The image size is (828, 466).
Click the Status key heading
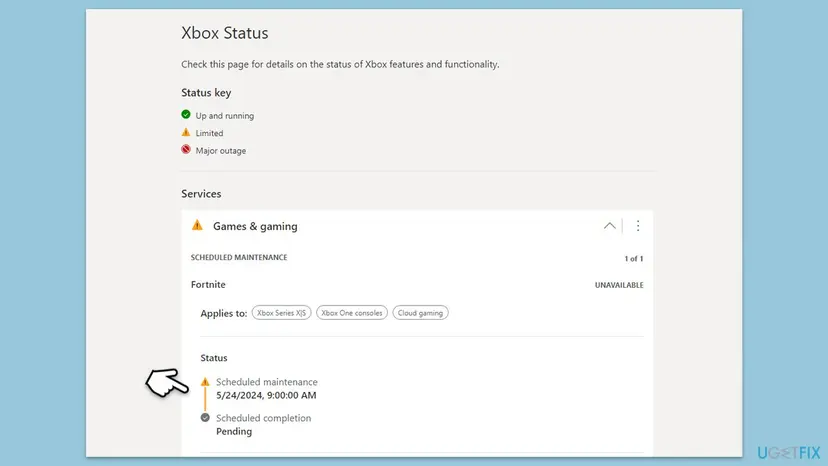click(206, 92)
